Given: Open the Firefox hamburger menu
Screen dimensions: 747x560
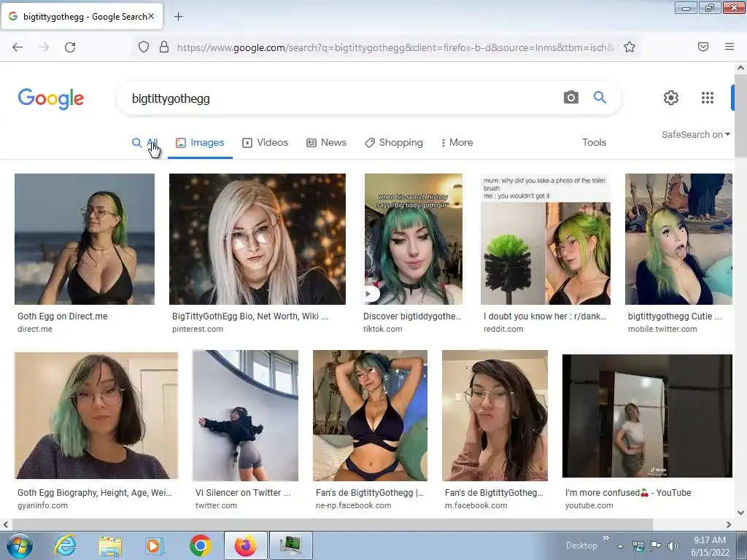Looking at the screenshot, I should [x=729, y=47].
